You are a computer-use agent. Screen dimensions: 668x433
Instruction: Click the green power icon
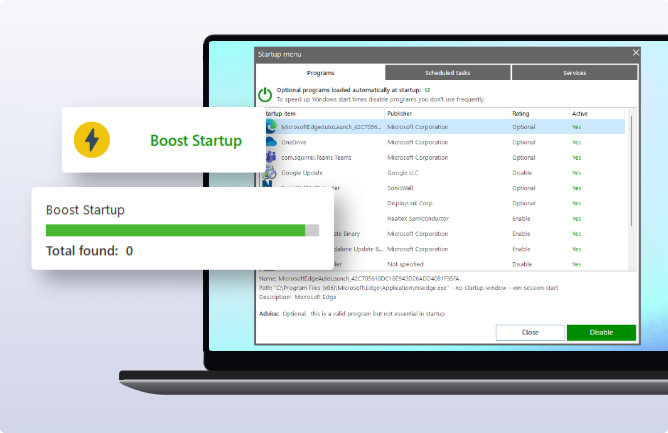[x=265, y=94]
